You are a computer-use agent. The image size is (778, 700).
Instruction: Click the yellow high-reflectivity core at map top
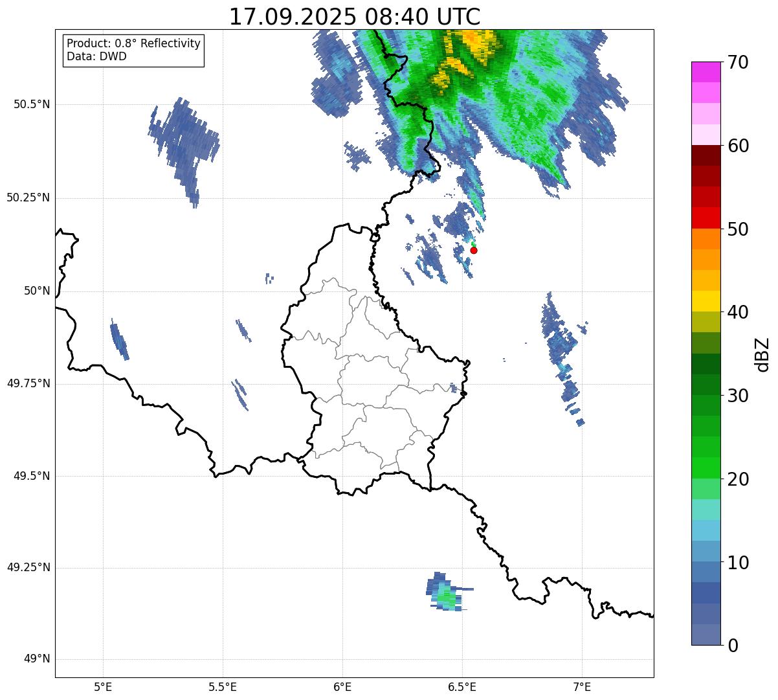(x=476, y=42)
